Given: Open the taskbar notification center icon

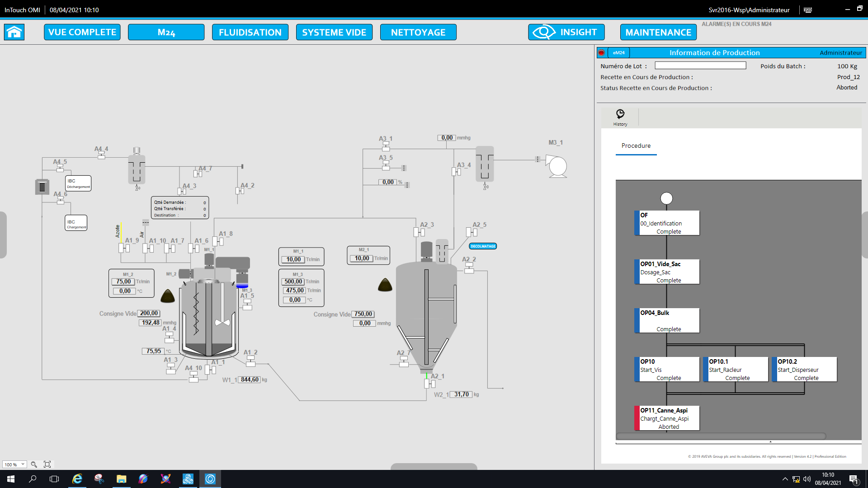Looking at the screenshot, I should (854, 479).
